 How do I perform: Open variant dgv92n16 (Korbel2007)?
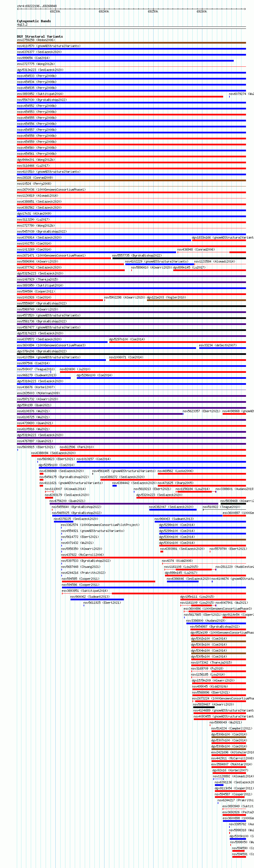230,770
